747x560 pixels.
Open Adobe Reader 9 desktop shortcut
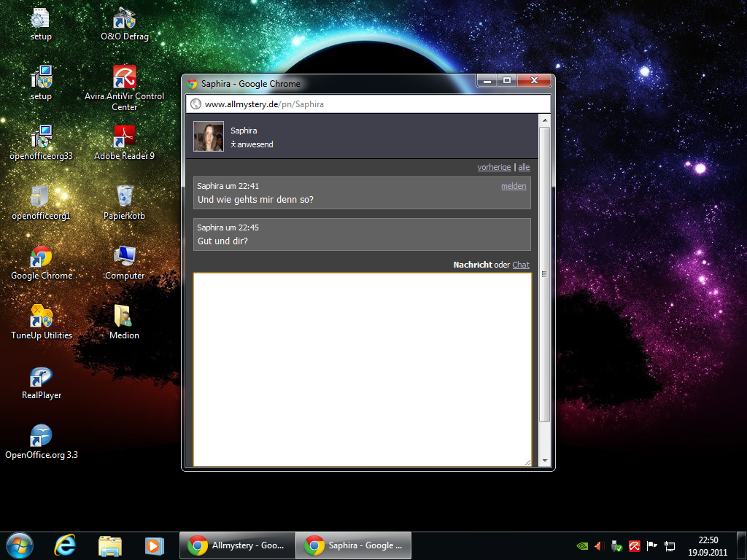pyautogui.click(x=124, y=144)
